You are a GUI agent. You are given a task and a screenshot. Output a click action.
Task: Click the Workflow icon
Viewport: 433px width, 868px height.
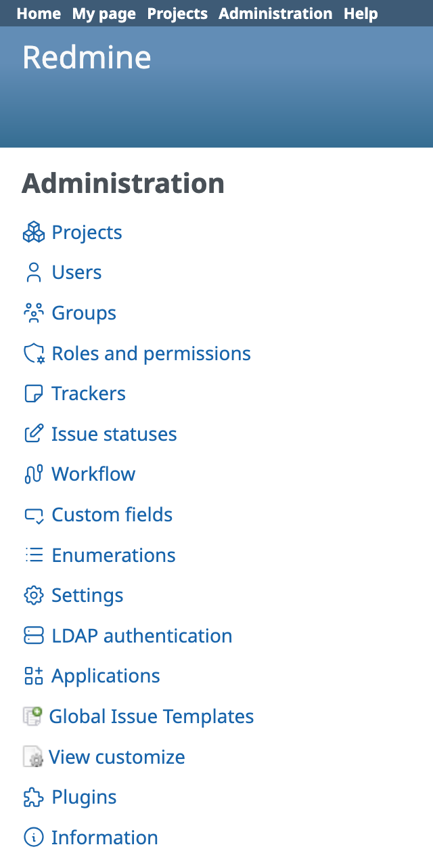coord(33,475)
